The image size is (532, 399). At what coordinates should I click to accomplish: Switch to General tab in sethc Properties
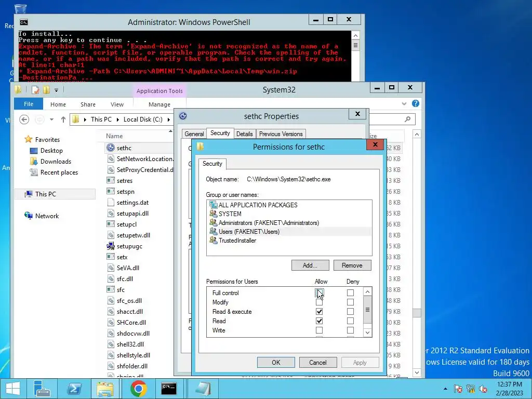tap(194, 134)
